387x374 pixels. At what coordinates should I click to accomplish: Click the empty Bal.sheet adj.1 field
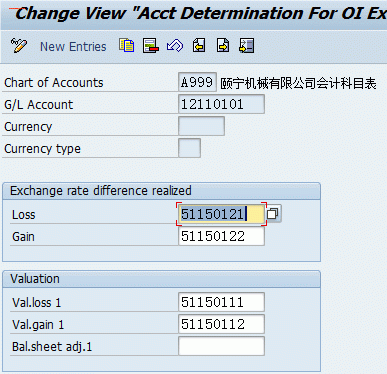[x=222, y=346]
